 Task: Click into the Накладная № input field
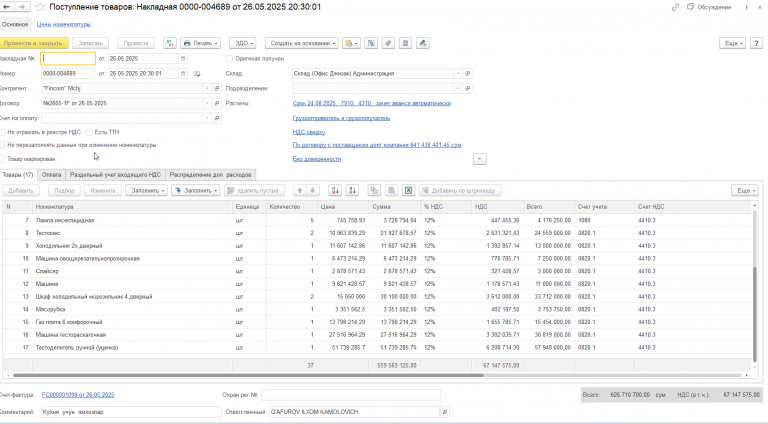coord(68,58)
